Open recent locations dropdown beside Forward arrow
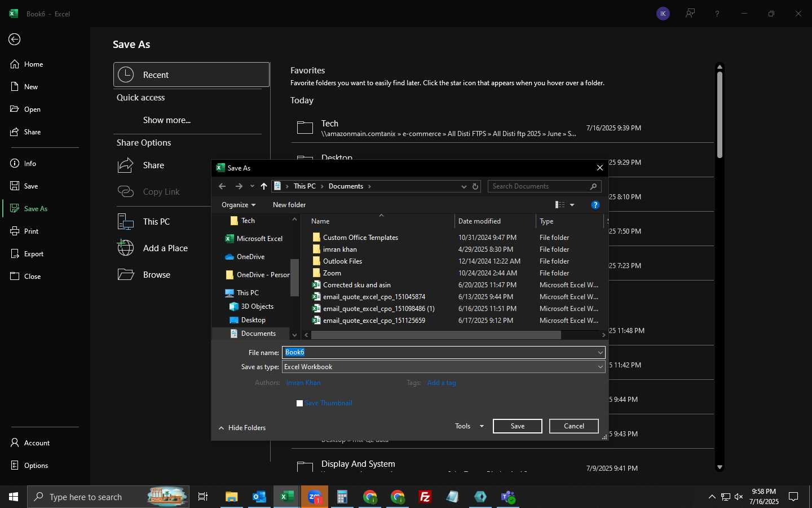This screenshot has height=508, width=812. [x=252, y=186]
